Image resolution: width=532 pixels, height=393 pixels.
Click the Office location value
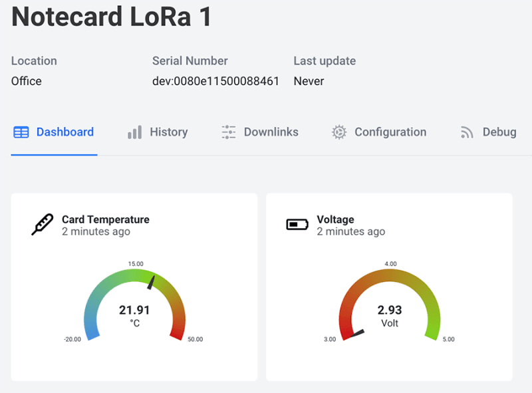26,81
